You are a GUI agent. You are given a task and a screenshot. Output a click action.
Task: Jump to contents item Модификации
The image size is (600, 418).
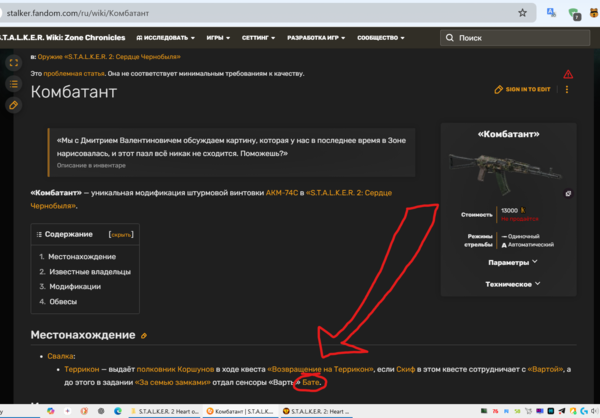coord(75,287)
